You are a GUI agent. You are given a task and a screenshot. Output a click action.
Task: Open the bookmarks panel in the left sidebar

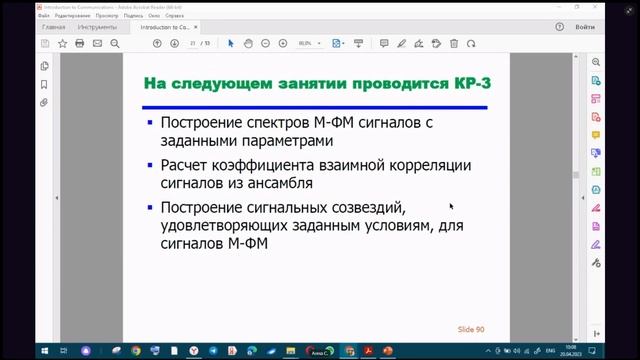point(44,84)
